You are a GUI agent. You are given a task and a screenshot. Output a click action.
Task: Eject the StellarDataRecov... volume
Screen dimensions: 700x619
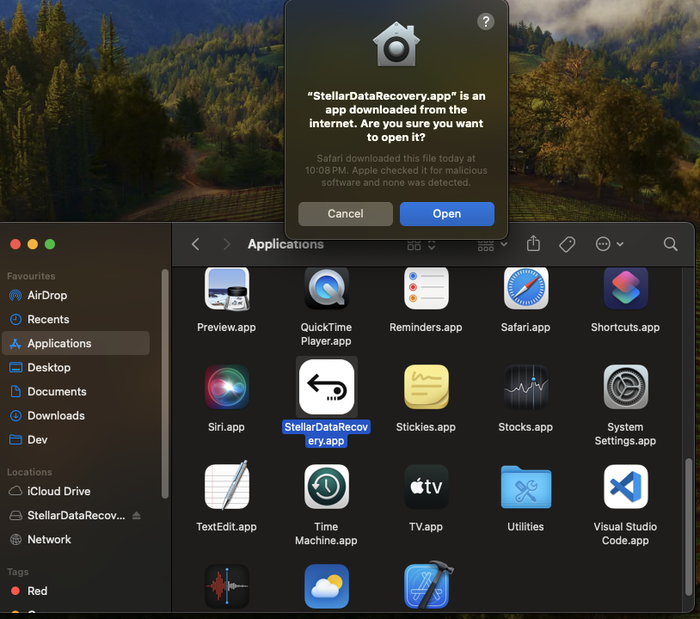click(x=137, y=516)
